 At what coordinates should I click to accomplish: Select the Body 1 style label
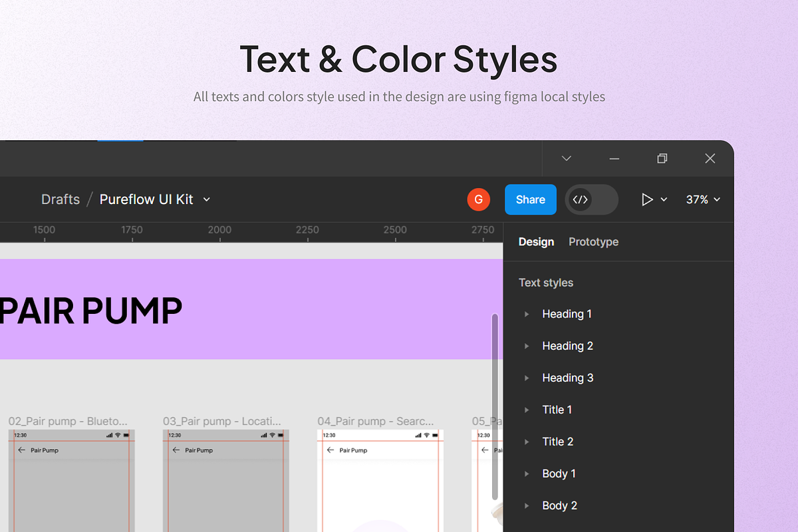[x=559, y=473]
